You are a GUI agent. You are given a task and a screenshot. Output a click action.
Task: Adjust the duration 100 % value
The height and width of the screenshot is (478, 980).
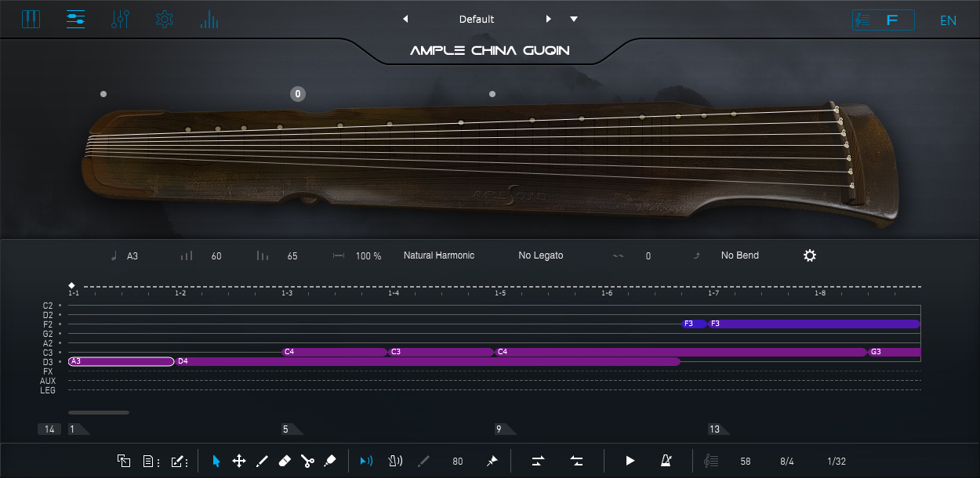368,255
